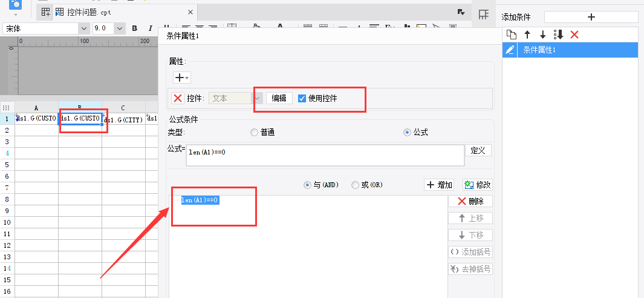Click the 去掉括号 button

click(x=470, y=269)
